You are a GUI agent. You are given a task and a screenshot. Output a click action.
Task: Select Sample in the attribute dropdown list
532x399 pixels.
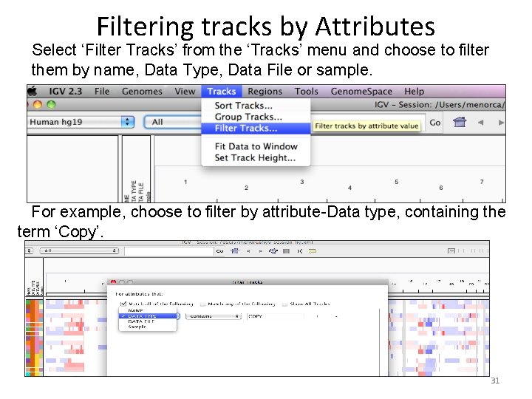148,327
